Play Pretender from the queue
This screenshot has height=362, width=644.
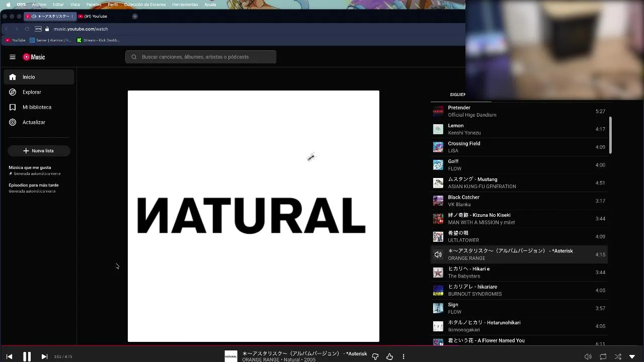pyautogui.click(x=519, y=111)
